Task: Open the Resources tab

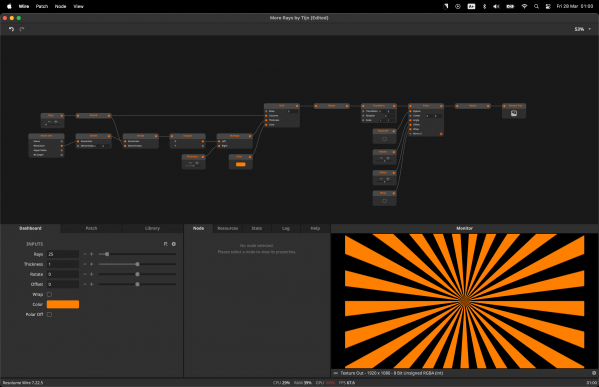Action: tap(228, 228)
